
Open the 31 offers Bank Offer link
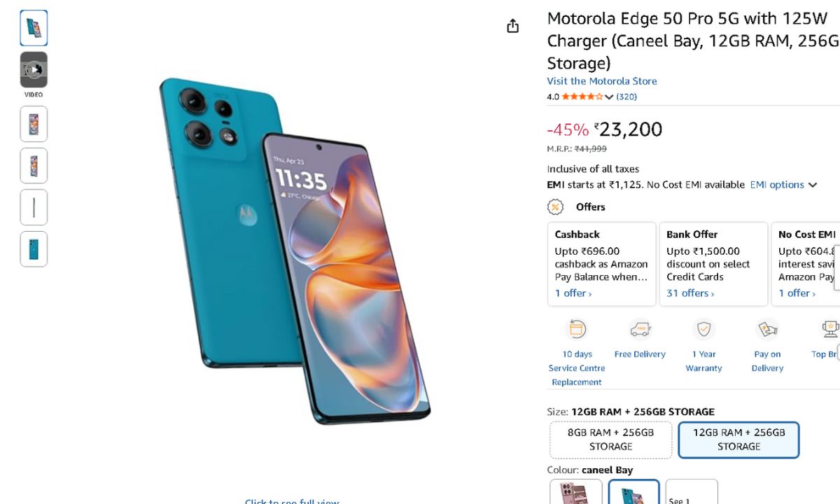pyautogui.click(x=690, y=293)
